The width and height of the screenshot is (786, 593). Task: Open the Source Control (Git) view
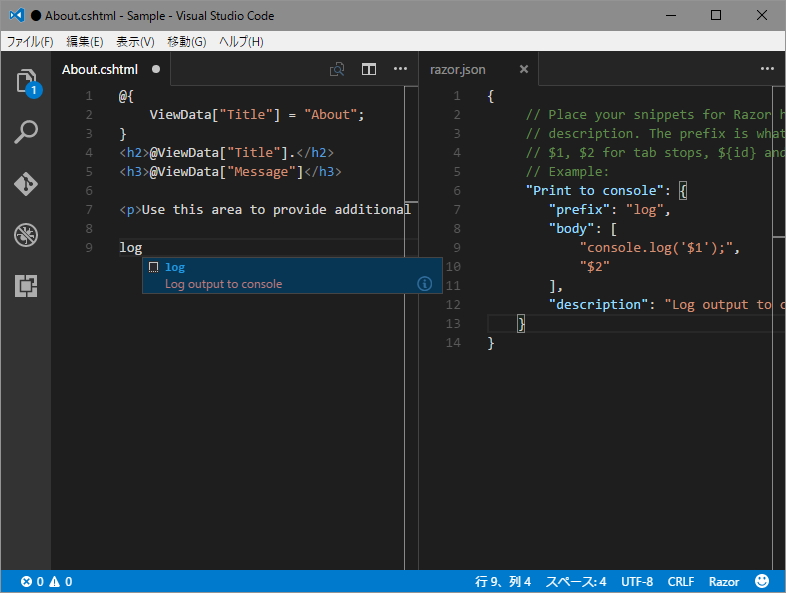(x=26, y=183)
